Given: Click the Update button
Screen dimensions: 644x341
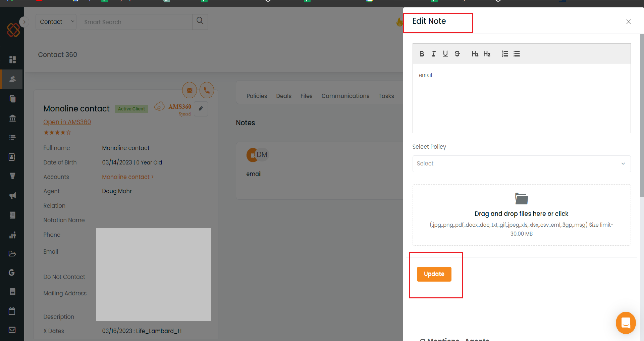Looking at the screenshot, I should point(434,274).
